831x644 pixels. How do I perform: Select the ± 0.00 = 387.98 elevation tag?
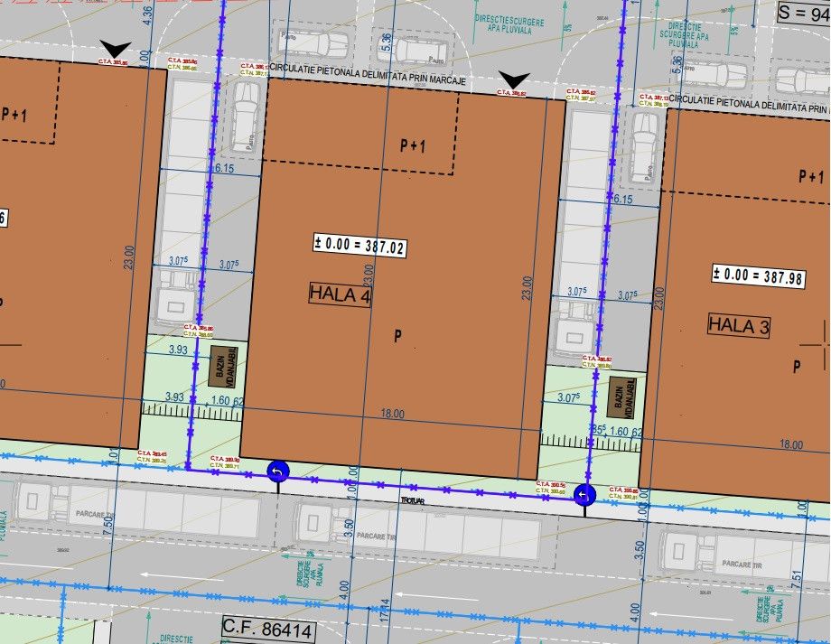point(758,277)
